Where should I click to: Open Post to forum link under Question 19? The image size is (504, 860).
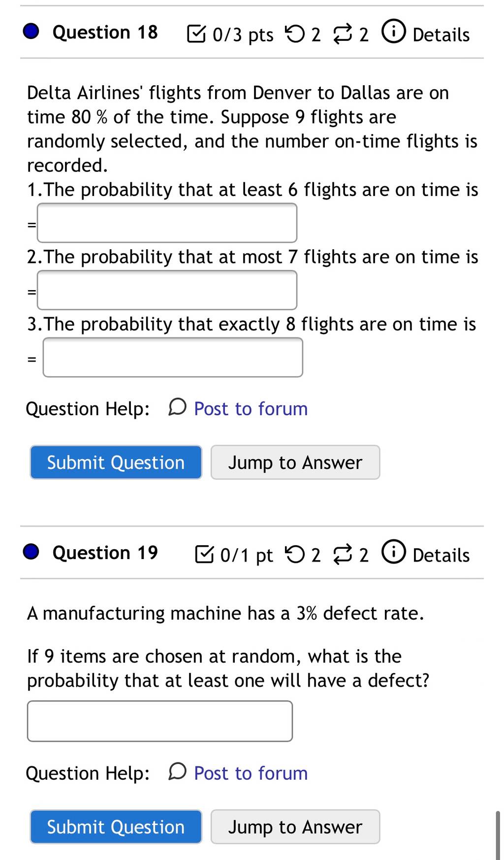(251, 773)
